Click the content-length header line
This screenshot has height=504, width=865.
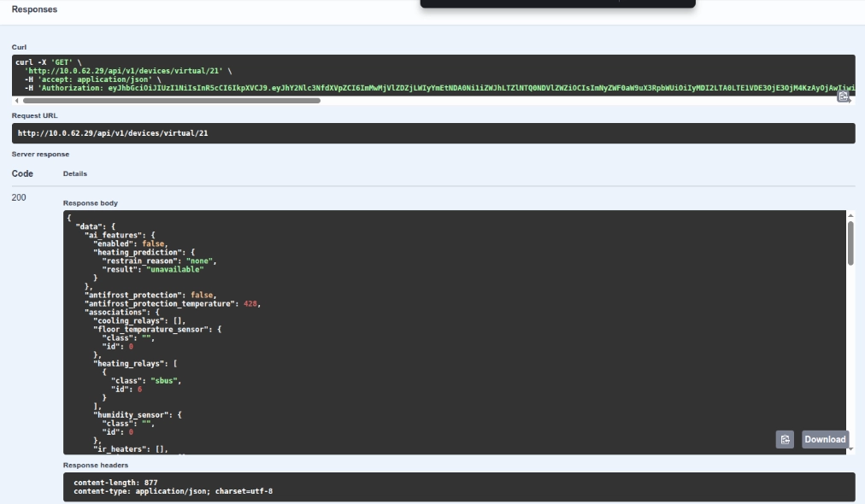click(115, 483)
